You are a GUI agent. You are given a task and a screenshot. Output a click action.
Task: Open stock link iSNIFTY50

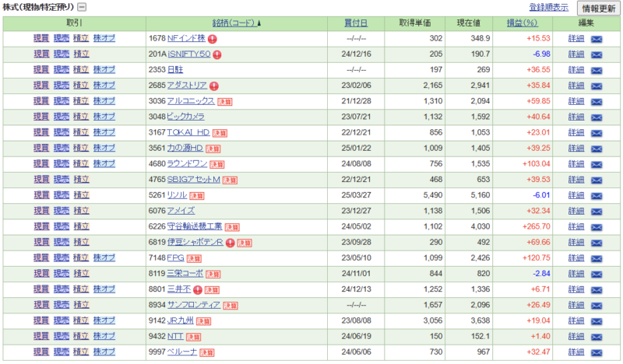click(x=189, y=54)
